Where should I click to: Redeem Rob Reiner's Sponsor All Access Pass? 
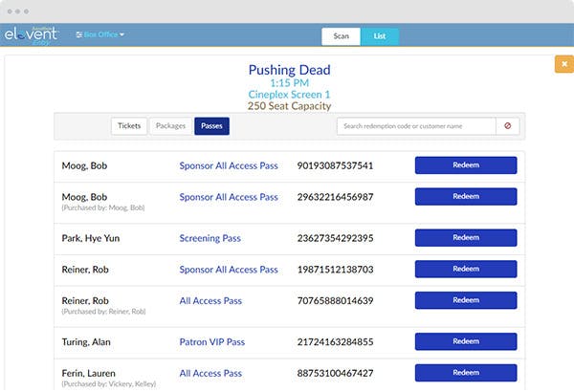tap(466, 269)
